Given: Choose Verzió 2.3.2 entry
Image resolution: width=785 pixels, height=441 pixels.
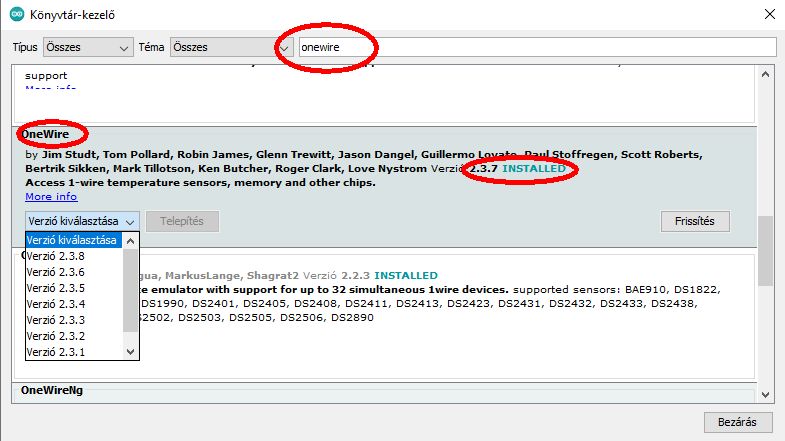Looking at the screenshot, I should [76, 336].
